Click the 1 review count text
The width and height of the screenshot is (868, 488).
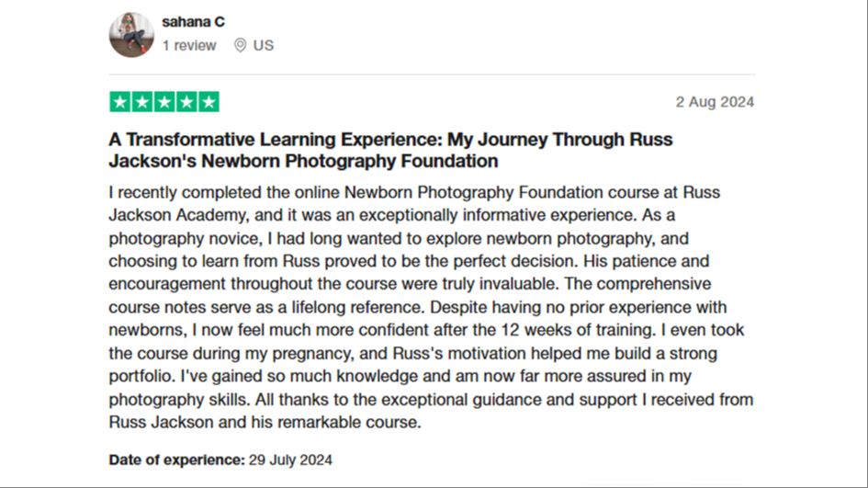(x=189, y=45)
